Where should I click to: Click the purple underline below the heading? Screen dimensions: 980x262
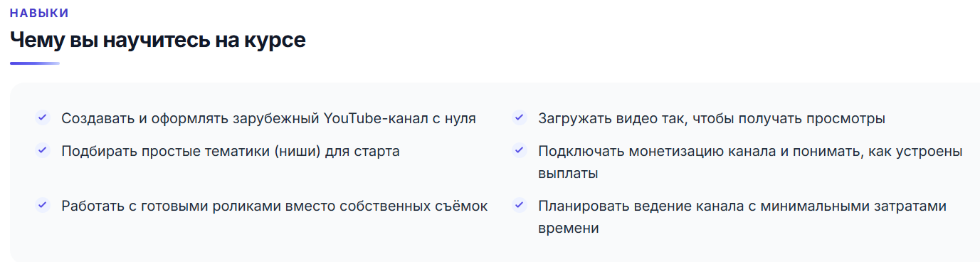[x=35, y=63]
